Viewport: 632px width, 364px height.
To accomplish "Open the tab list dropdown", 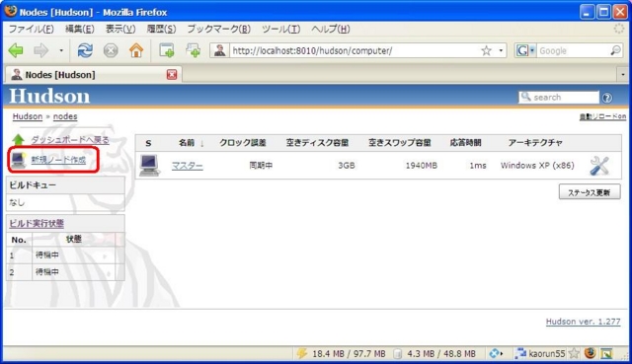I will pyautogui.click(x=623, y=75).
